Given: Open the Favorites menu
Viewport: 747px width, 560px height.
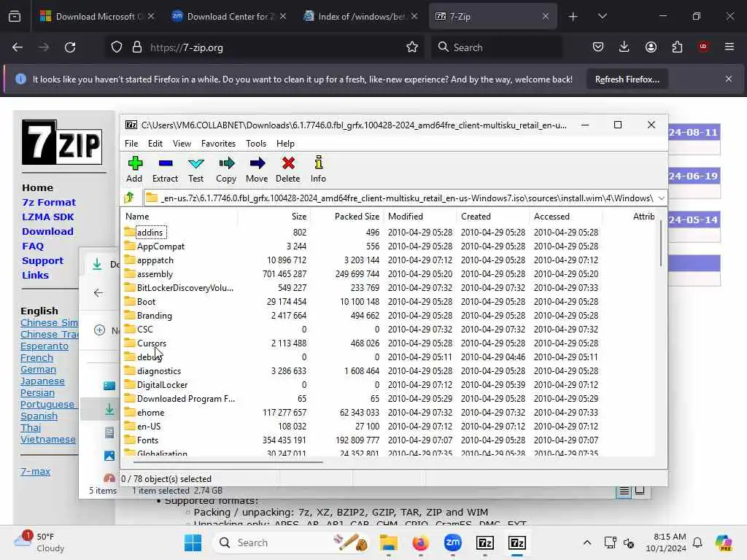Looking at the screenshot, I should click(218, 144).
